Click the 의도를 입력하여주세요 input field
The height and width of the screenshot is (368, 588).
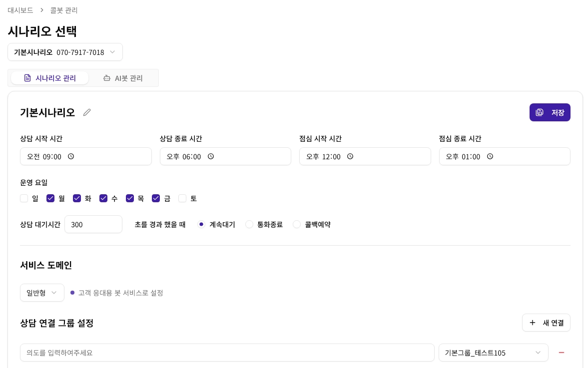point(227,353)
